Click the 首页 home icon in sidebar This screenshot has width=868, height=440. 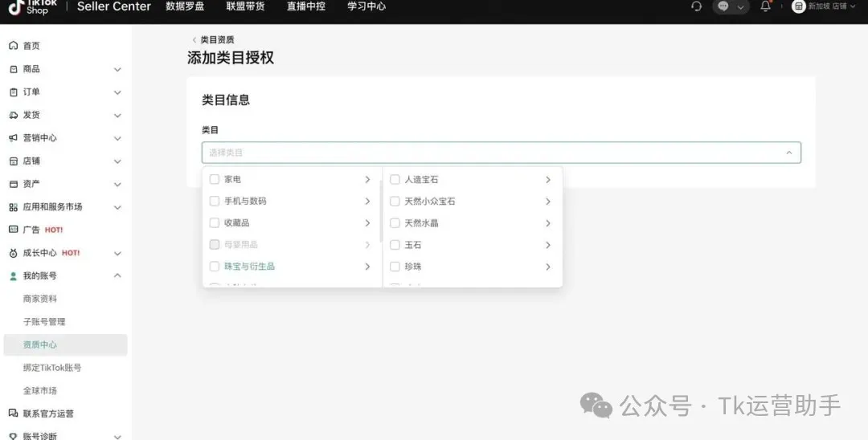click(x=13, y=46)
